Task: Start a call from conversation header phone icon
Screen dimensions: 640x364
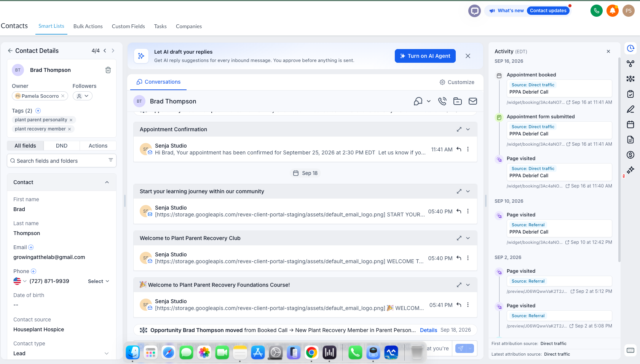Action: 442,101
